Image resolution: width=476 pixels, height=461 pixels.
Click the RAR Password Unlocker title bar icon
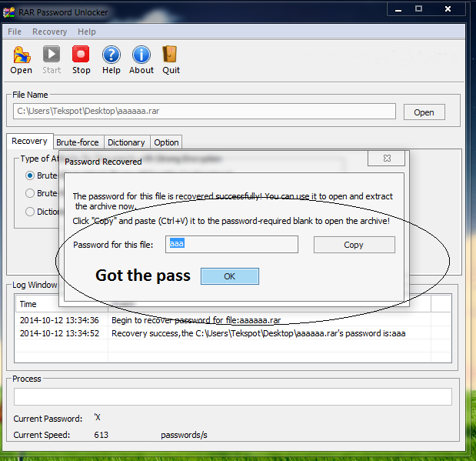(8, 12)
